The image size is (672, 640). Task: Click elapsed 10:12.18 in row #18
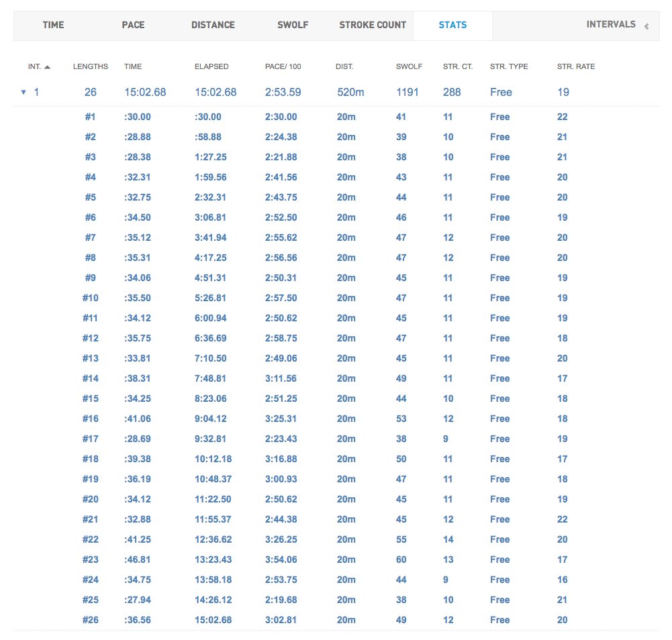(213, 460)
